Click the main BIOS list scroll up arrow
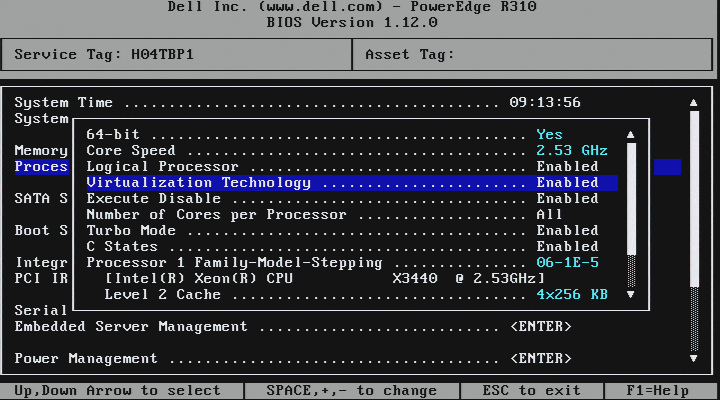Image resolution: width=720 pixels, height=400 pixels. [x=694, y=102]
